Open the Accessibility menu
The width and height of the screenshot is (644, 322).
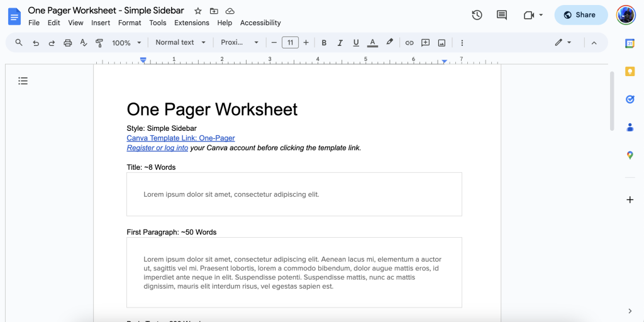coord(260,23)
